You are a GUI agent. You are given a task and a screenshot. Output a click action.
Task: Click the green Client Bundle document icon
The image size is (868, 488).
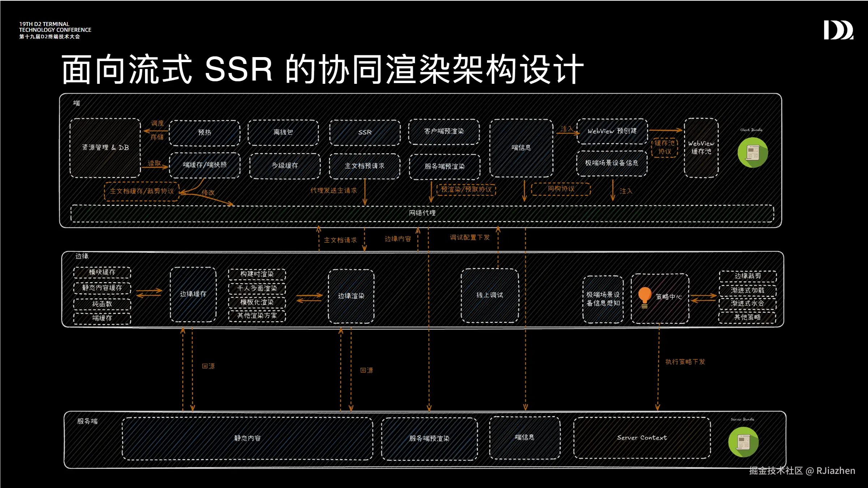[x=753, y=153]
